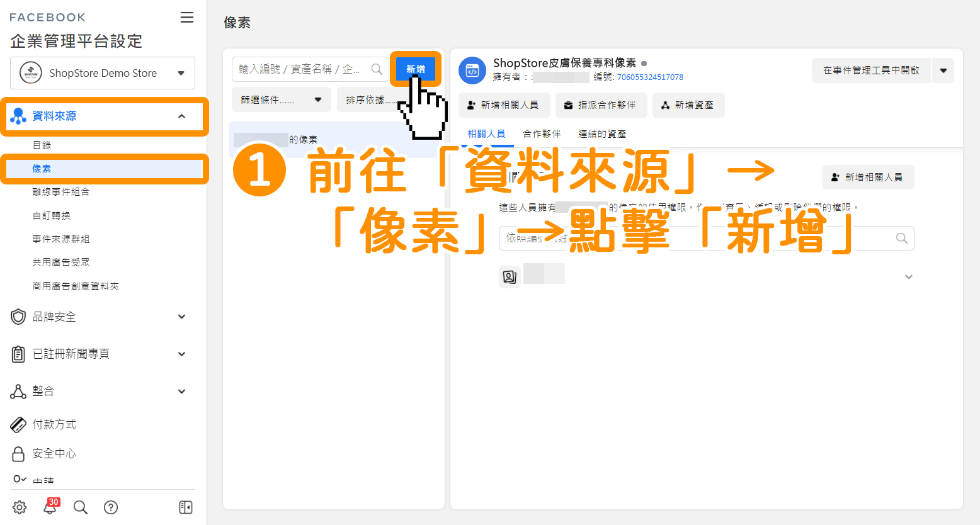Click the search magnifier at sidebar bottom
This screenshot has height=525, width=980.
click(x=81, y=507)
